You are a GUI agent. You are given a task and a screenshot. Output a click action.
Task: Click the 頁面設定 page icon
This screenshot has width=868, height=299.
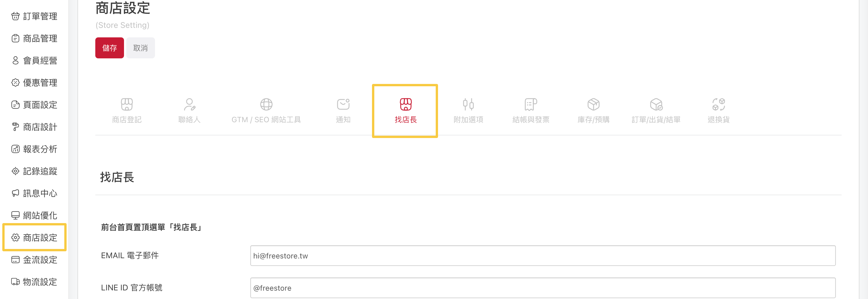(15, 105)
